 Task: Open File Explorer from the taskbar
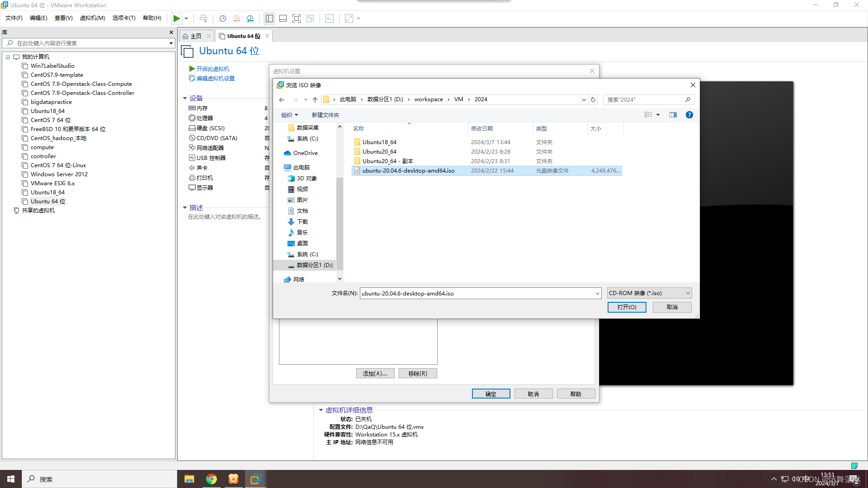tap(189, 479)
